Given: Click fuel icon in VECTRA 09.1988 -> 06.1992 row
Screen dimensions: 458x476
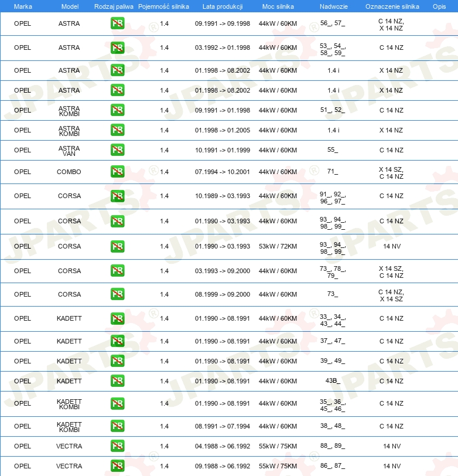Looking at the screenshot, I should pos(117,465).
